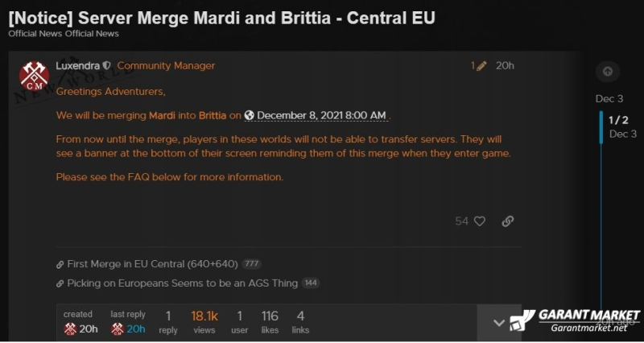This screenshot has width=644, height=343.
Task: Click globe icon beside December 8 date
Action: tap(249, 115)
